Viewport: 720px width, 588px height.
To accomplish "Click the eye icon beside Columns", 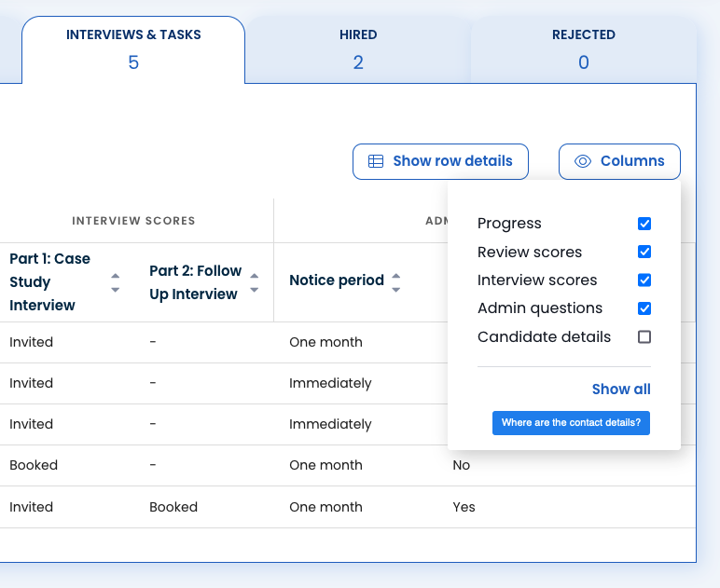I will tap(583, 161).
